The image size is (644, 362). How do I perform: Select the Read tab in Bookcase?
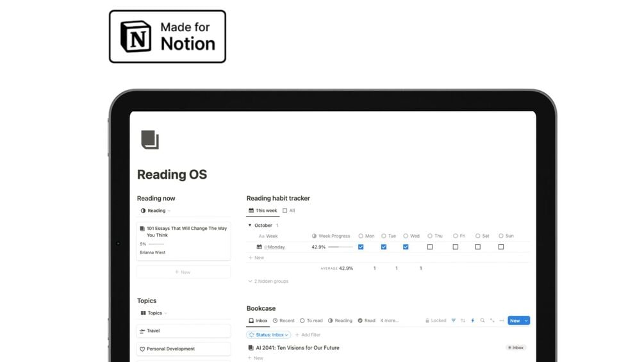pos(367,320)
